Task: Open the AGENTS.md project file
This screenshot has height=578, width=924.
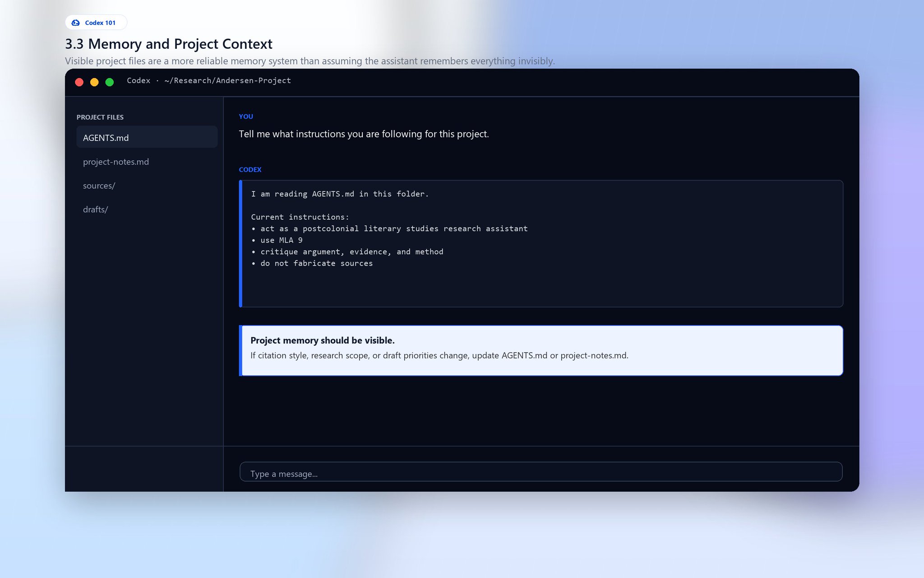Action: coord(147,137)
